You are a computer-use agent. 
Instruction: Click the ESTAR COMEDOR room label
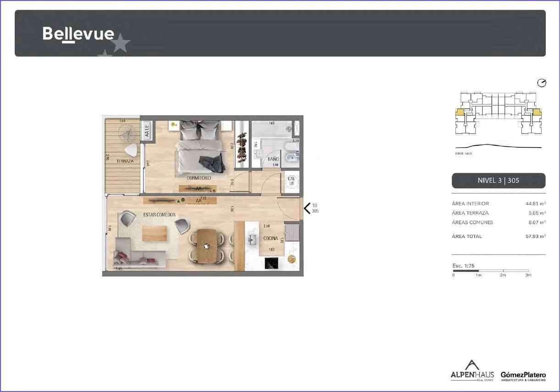pos(160,215)
